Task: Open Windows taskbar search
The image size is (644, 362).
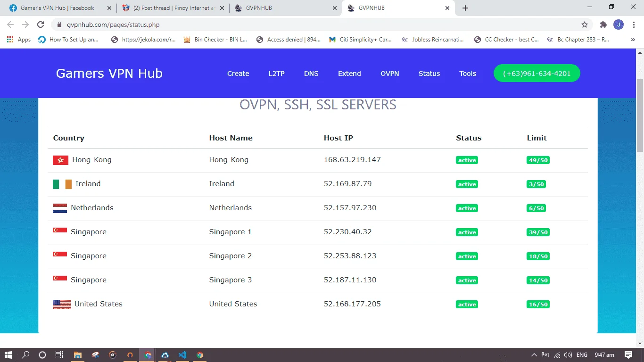Action: pyautogui.click(x=25, y=355)
